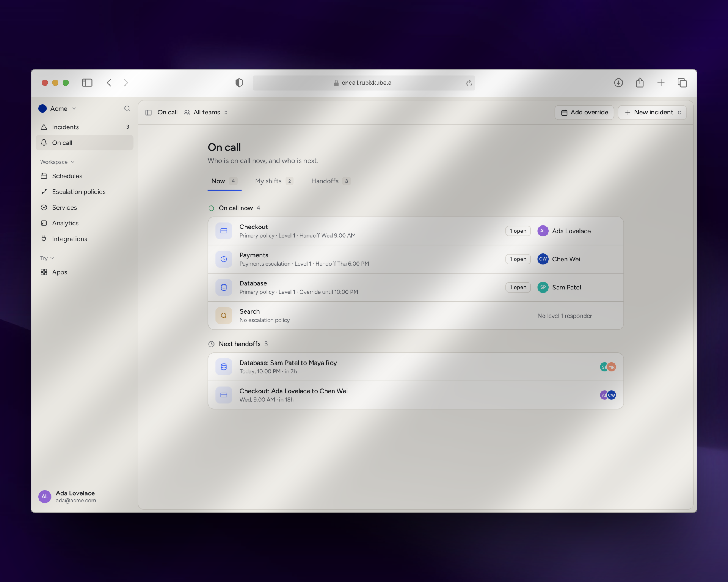Open a new tab with the plus icon
The image size is (728, 582).
tap(661, 83)
